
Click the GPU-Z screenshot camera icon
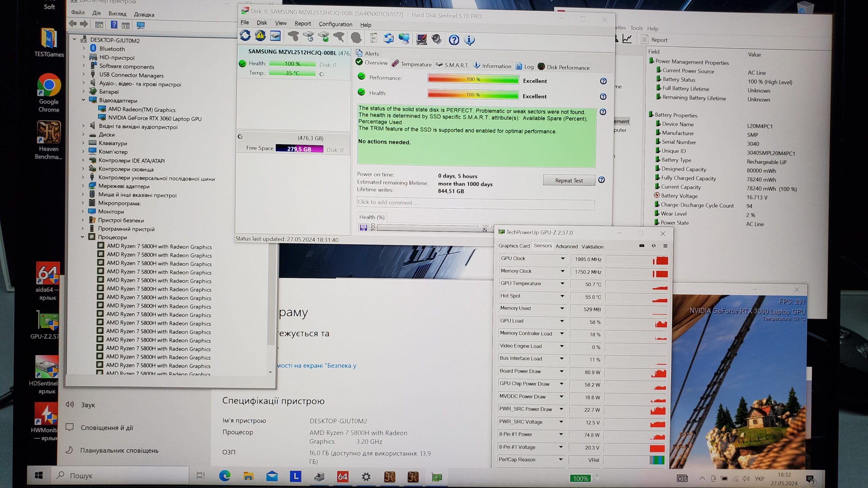642,246
